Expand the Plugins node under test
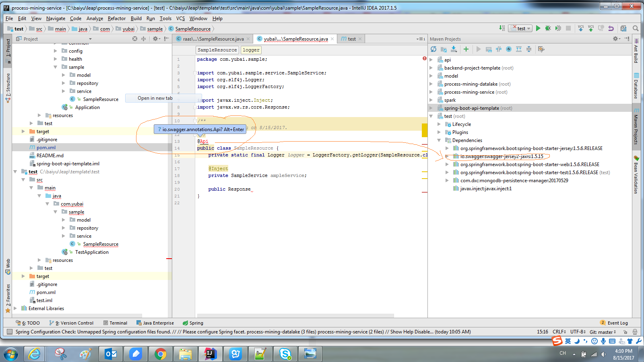Image resolution: width=644 pixels, height=362 pixels. pyautogui.click(x=439, y=132)
